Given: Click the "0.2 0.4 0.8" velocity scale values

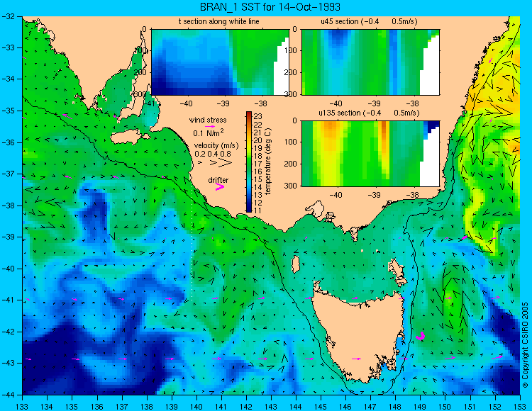Looking at the screenshot, I should [213, 154].
